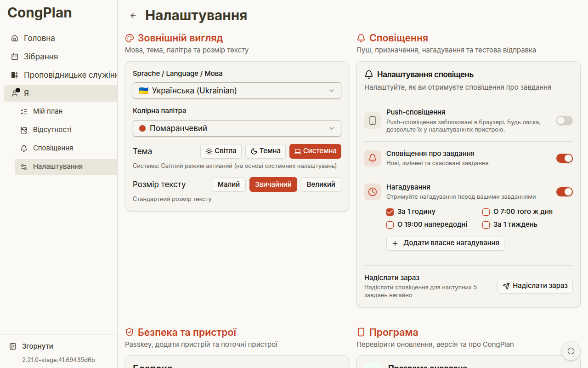588x368 pixels.
Task: Open Головна in the sidebar
Action: (x=61, y=38)
